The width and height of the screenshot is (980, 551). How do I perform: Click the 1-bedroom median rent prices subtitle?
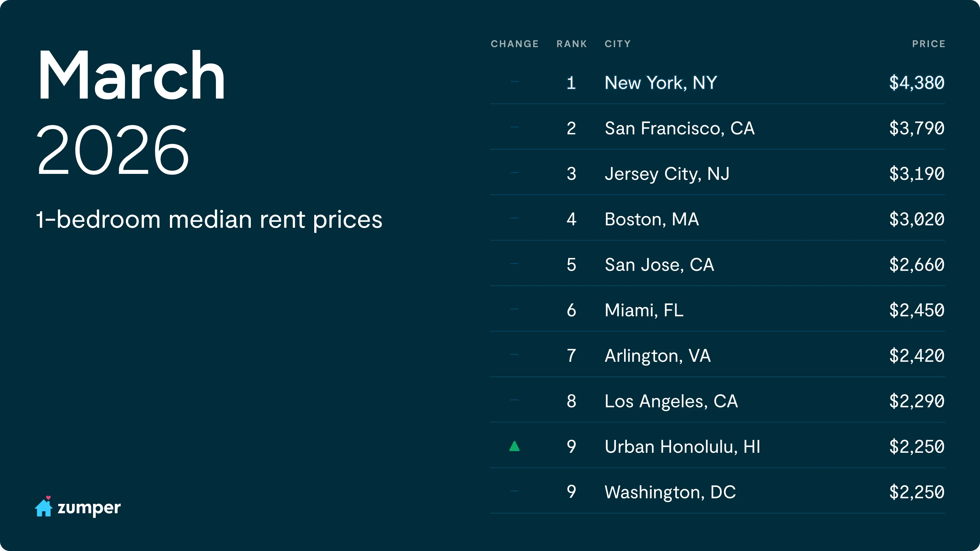[x=209, y=219]
